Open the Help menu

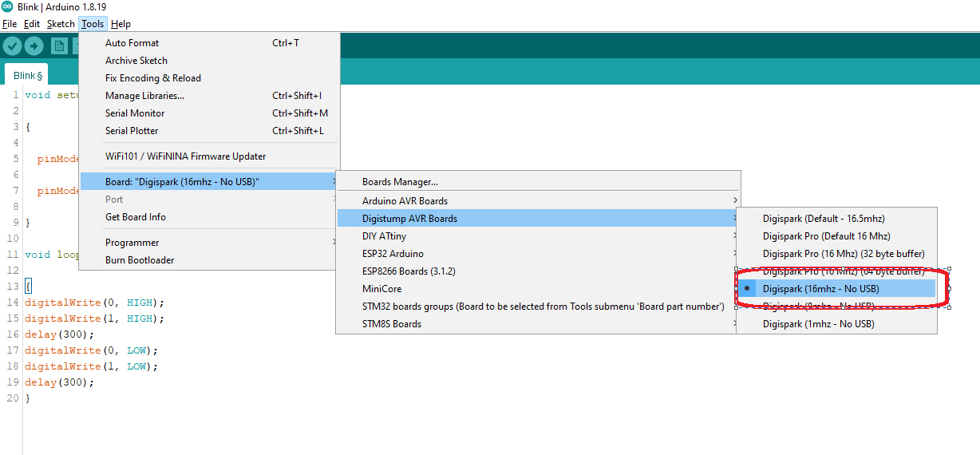point(121,24)
